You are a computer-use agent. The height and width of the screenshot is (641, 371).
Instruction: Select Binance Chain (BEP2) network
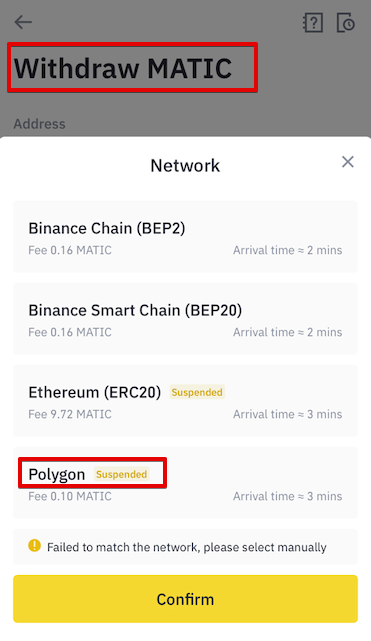pos(186,237)
